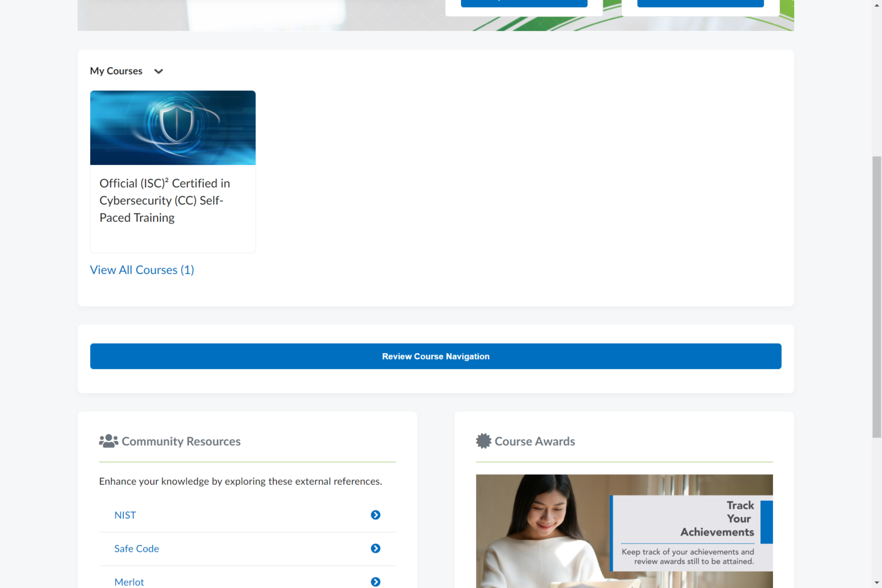Open View All Courses link
Viewport: 882px width, 588px height.
click(x=142, y=270)
